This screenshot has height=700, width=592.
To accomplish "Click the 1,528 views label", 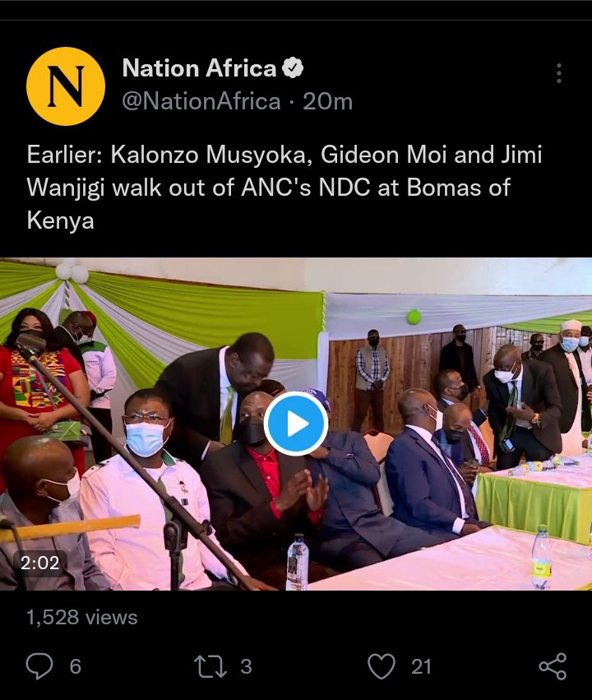I will [x=82, y=618].
